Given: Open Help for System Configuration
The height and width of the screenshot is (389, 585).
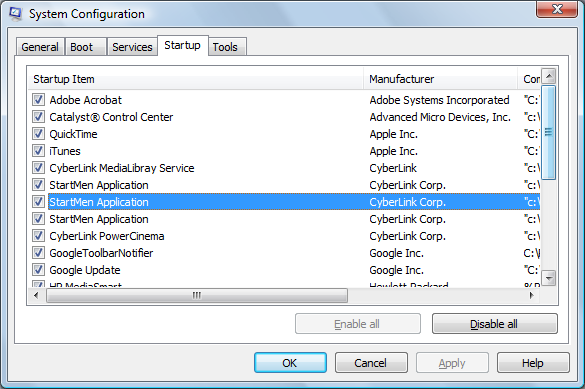Looking at the screenshot, I should pos(533,363).
